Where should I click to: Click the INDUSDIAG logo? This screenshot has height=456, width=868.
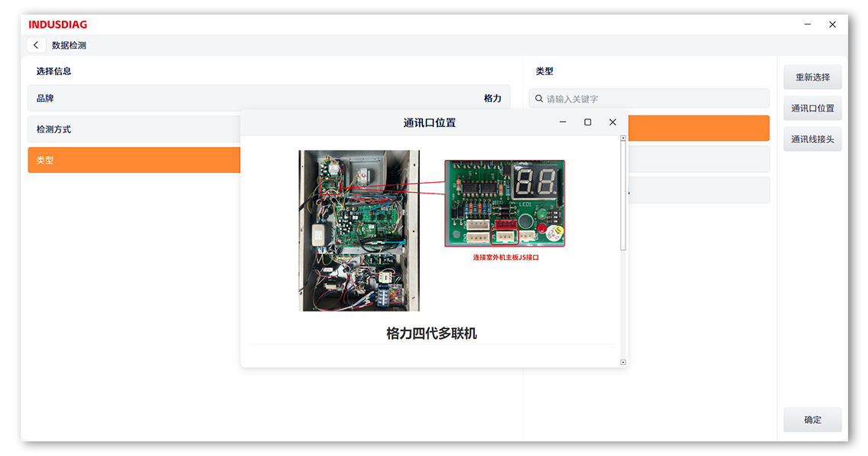[57, 24]
